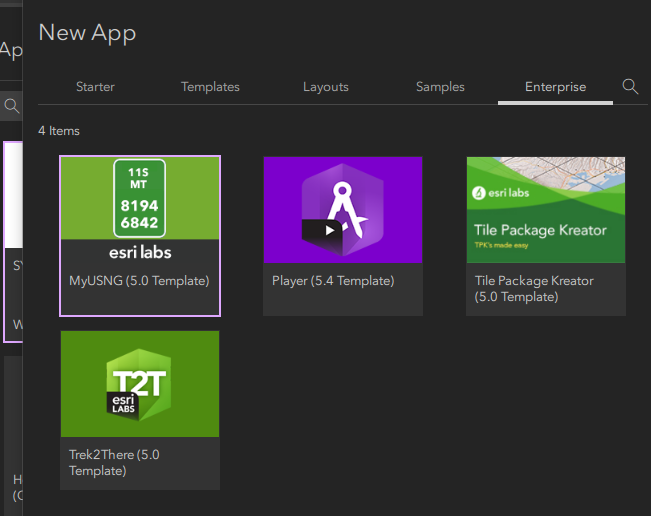Select the Player template thumbnail
Screen dimensions: 651x516
click(343, 210)
